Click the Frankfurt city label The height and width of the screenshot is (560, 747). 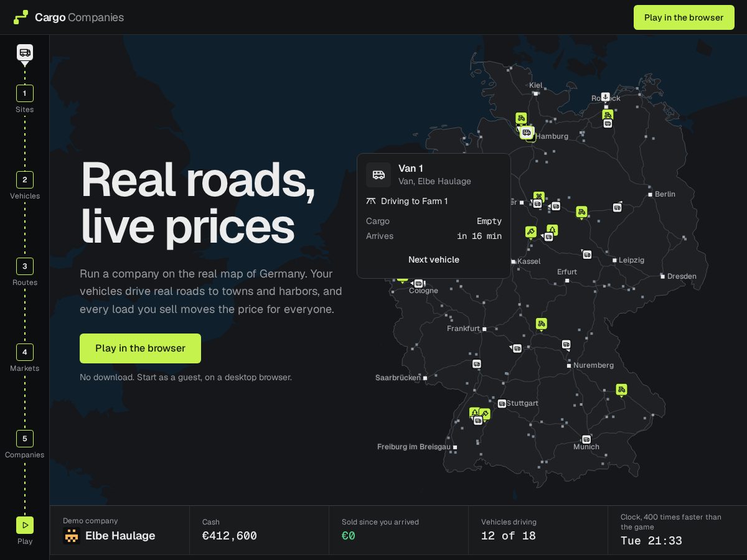click(x=463, y=329)
